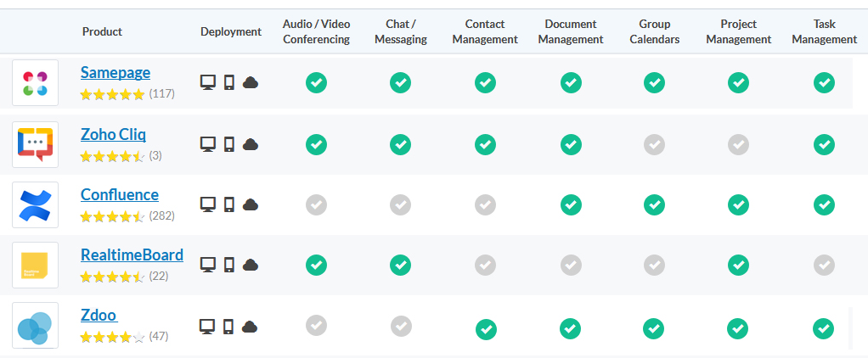The image size is (868, 358).
Task: Click Zdoo cloud deployment icon
Action: tap(251, 327)
